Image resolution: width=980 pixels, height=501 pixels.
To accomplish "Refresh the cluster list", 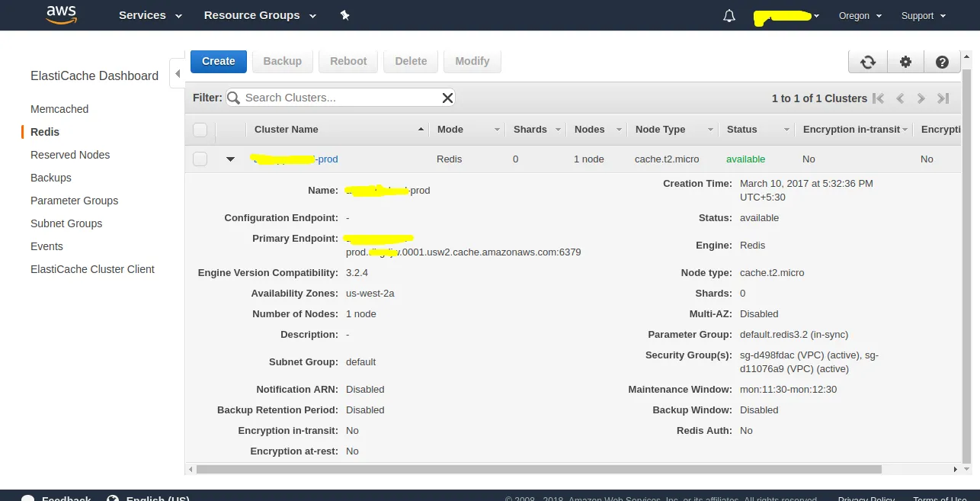I will (868, 63).
